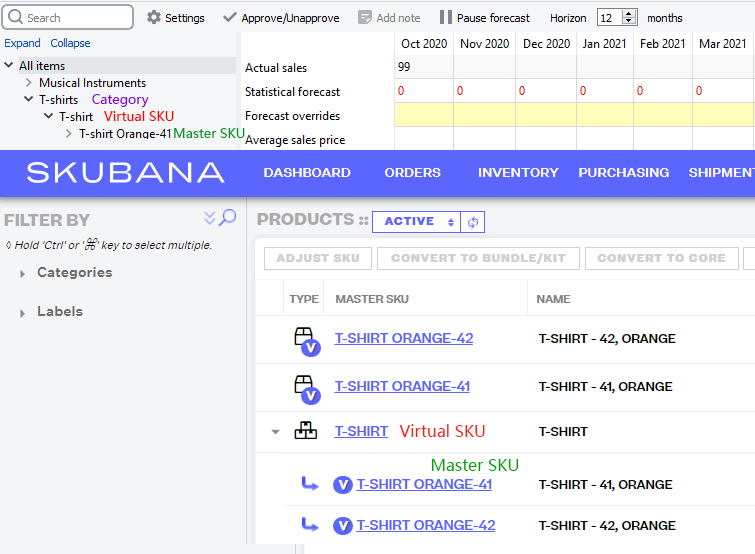Go to the Orders tab

(x=412, y=173)
